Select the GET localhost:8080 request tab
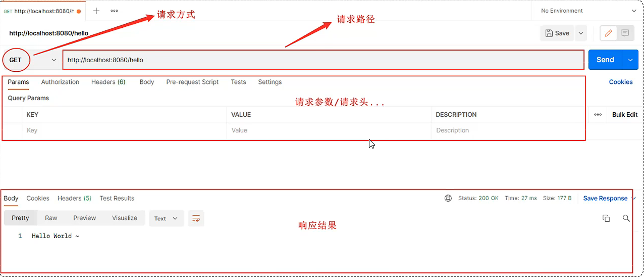 pos(42,11)
